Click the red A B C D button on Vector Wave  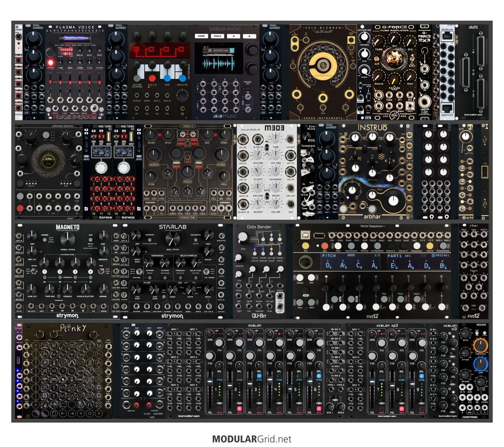coord(152,79)
